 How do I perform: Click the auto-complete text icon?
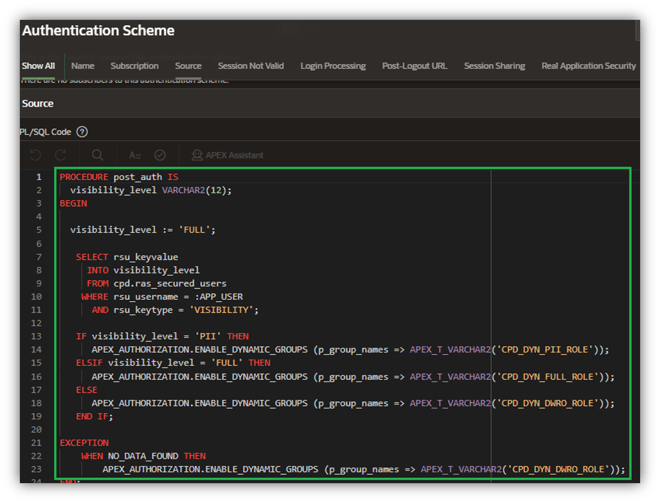(x=135, y=155)
